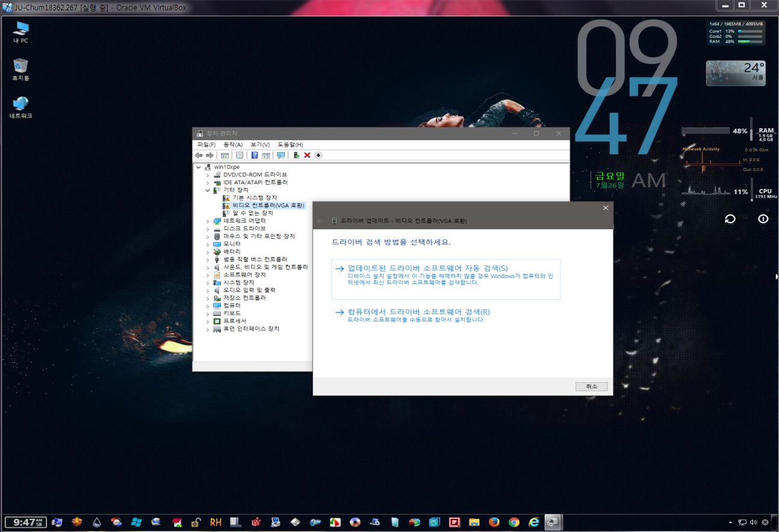779x532 pixels.
Task: Select the 휴먼 인터페이스 장치 row
Action: coord(251,329)
